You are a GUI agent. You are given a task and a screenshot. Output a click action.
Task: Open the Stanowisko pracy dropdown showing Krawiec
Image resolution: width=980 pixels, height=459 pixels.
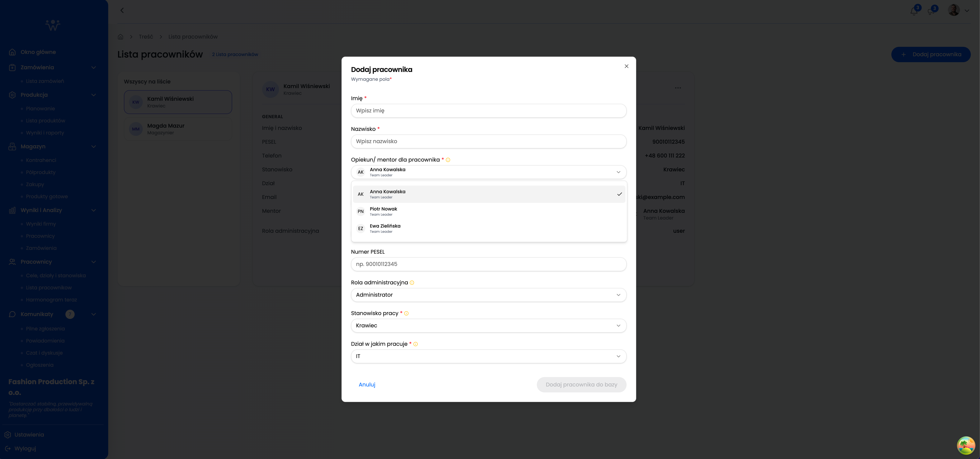click(x=488, y=325)
